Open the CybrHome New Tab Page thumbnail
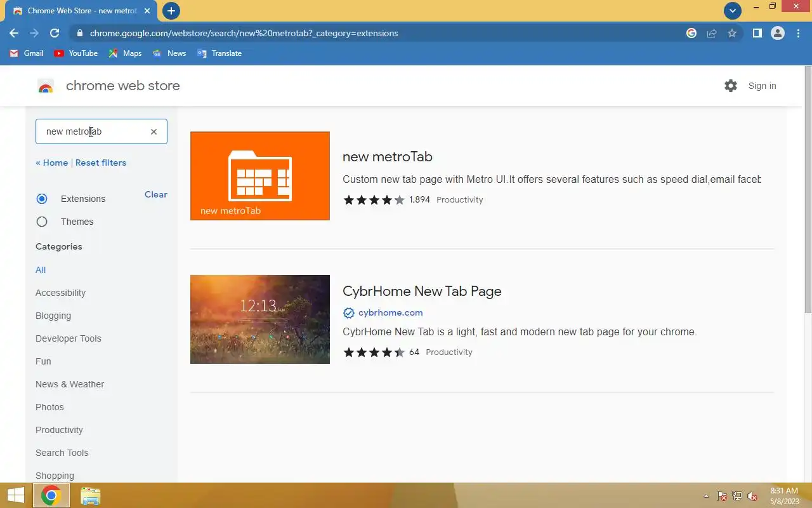812x508 pixels. (x=260, y=319)
